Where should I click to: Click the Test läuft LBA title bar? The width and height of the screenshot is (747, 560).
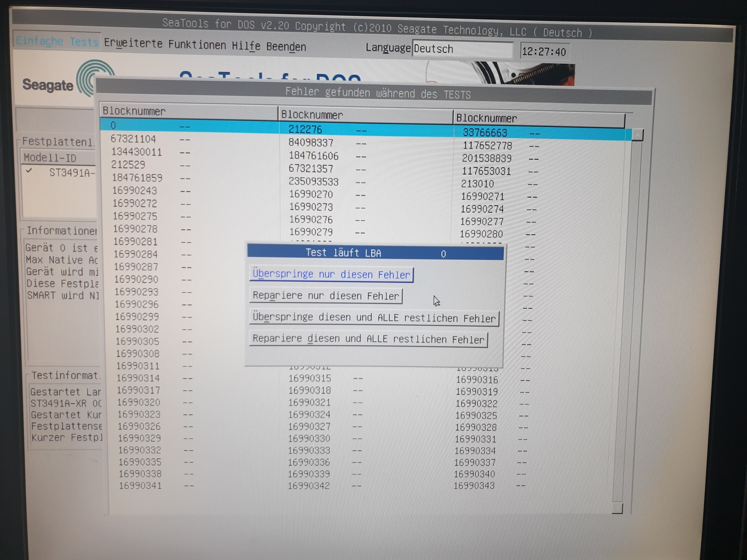coord(375,253)
